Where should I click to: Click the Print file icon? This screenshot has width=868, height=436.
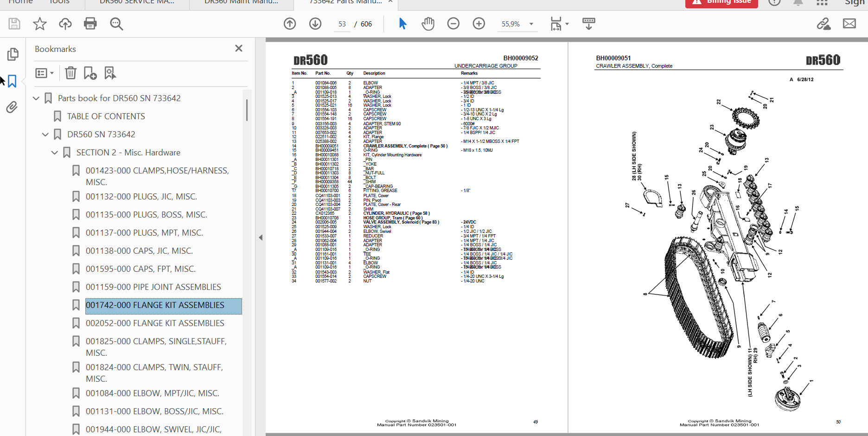90,24
